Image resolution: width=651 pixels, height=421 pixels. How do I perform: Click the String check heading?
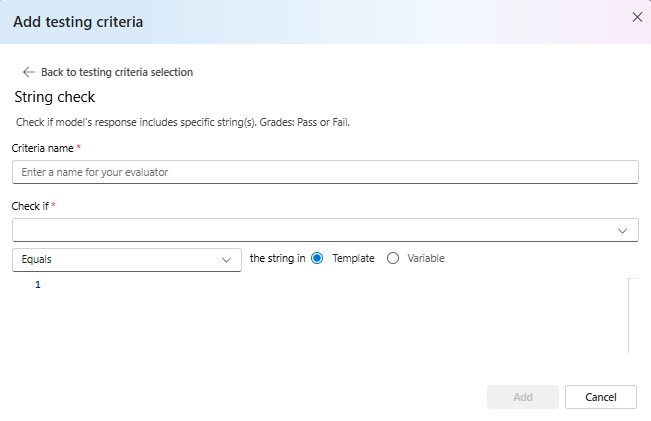[55, 97]
